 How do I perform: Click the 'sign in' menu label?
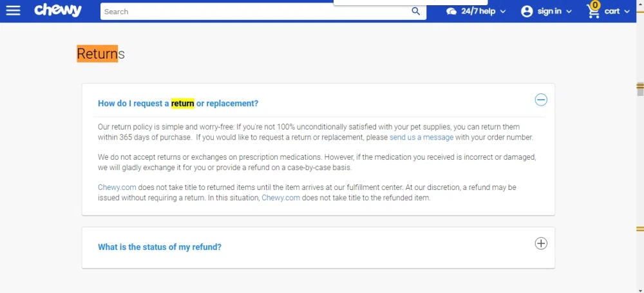tap(549, 12)
